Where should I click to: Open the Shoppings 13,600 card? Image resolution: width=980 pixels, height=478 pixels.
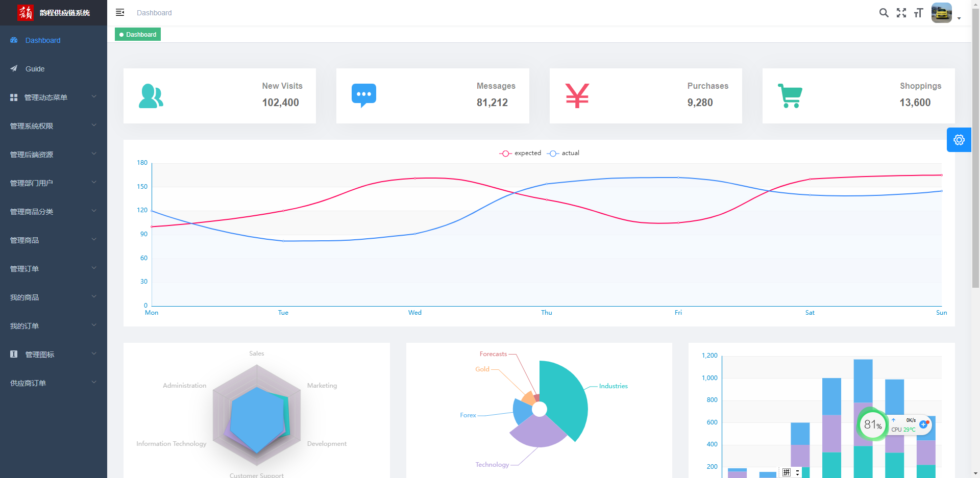[859, 96]
